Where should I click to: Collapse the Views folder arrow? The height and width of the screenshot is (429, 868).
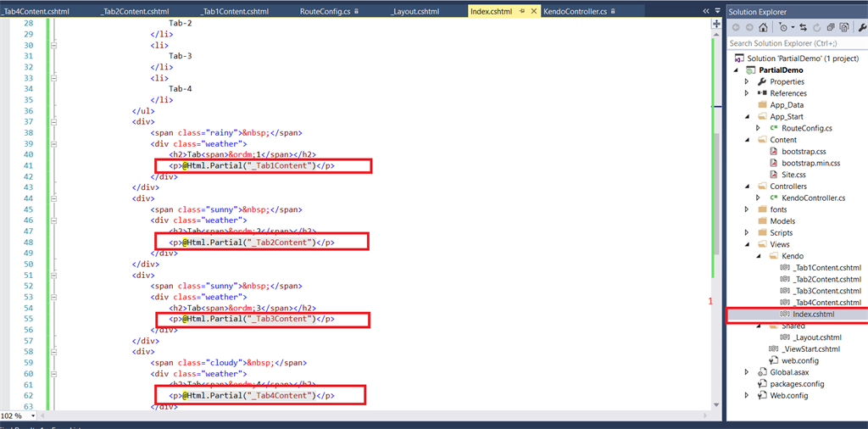pyautogui.click(x=747, y=245)
